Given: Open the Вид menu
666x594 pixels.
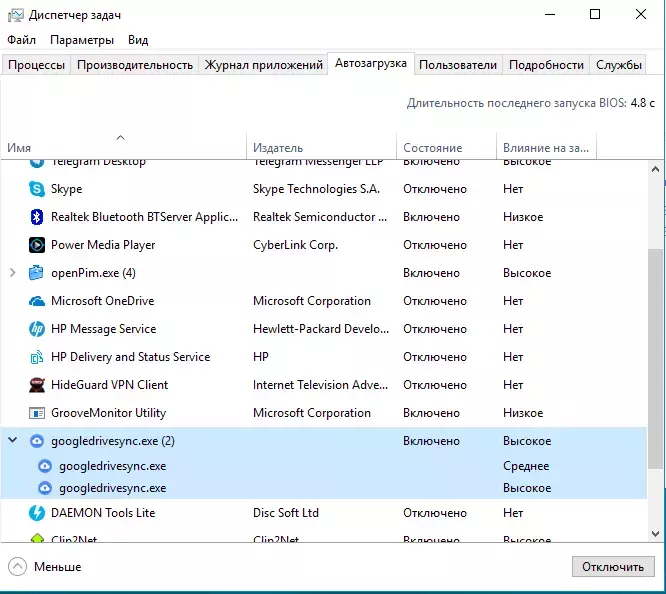Looking at the screenshot, I should tap(138, 40).
